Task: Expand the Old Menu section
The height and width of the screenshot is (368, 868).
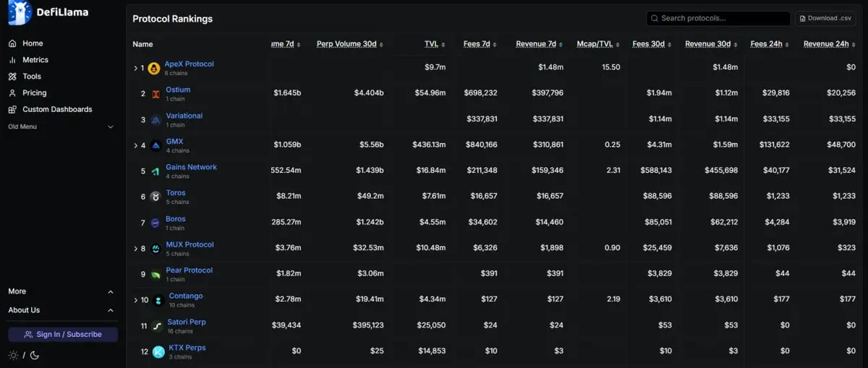Action: click(x=111, y=127)
